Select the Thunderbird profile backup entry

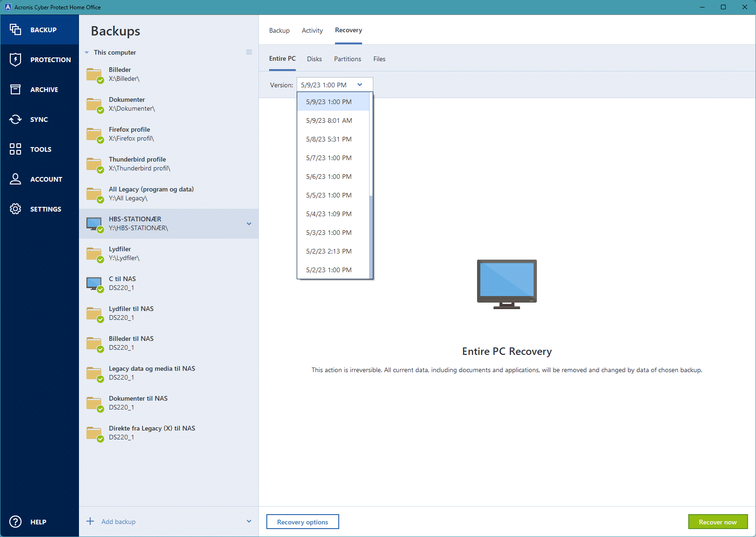click(169, 164)
